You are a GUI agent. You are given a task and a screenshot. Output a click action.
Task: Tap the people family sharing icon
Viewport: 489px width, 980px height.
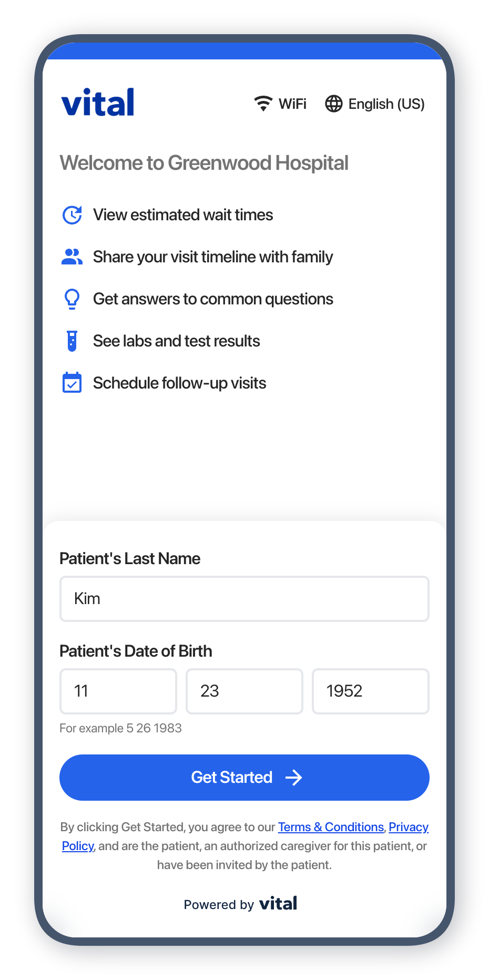[72, 257]
